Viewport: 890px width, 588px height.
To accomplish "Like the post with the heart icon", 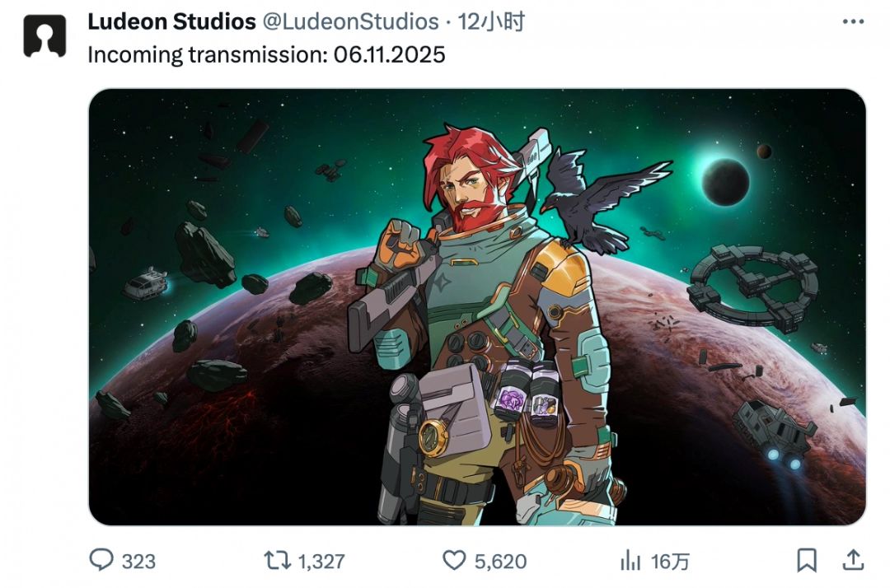I will [454, 561].
